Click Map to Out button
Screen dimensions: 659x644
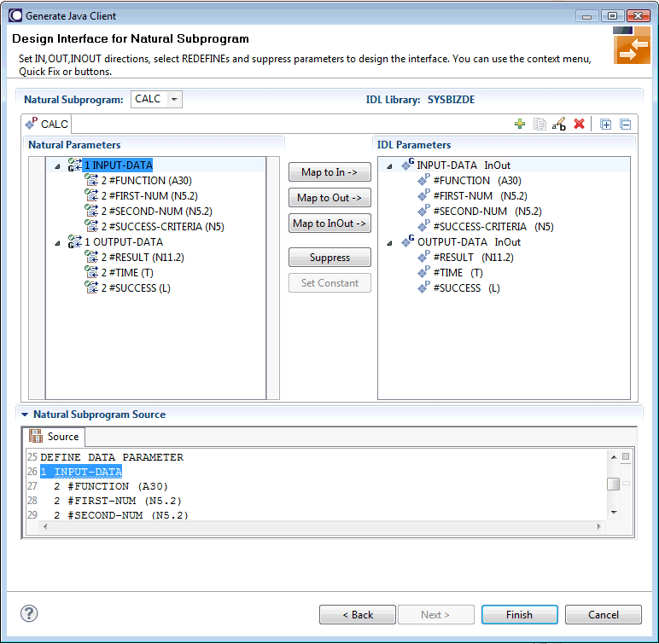coord(329,197)
